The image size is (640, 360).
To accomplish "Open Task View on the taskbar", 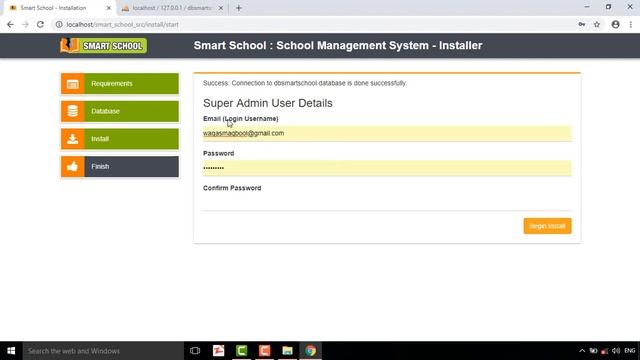I will click(195, 351).
